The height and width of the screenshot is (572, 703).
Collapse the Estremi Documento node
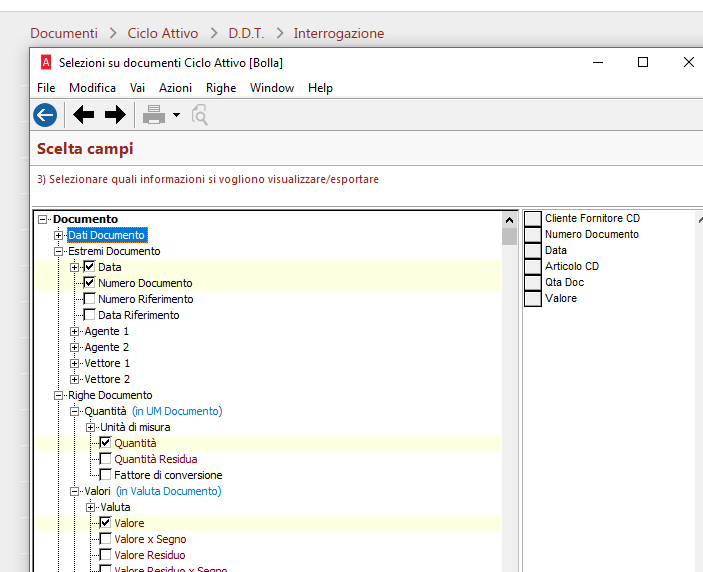pos(58,251)
